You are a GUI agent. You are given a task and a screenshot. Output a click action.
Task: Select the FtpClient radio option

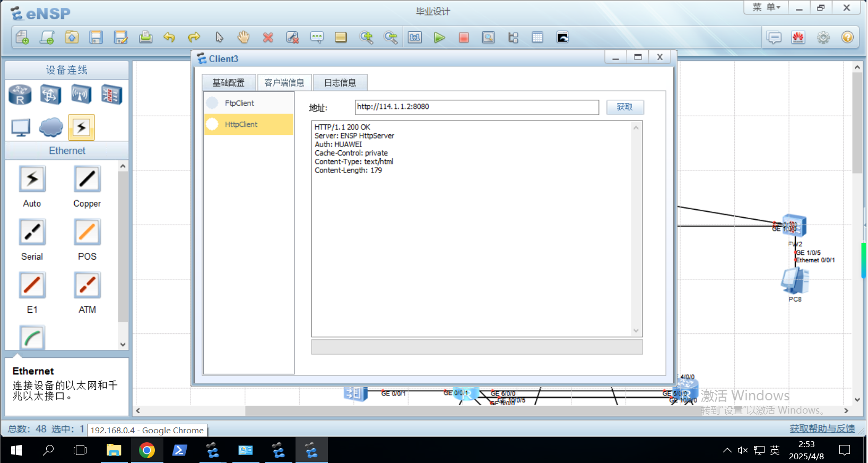(x=212, y=103)
